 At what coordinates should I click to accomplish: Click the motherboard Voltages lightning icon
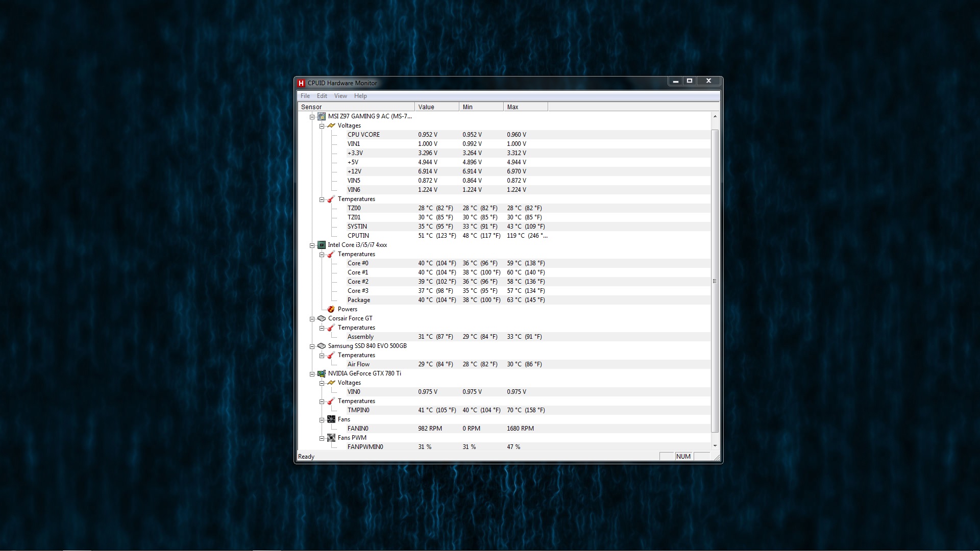pos(331,126)
